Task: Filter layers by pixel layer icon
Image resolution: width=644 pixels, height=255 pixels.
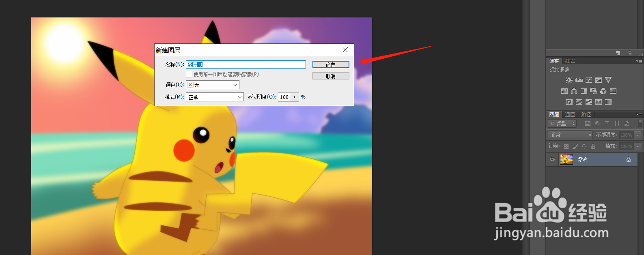Action: pyautogui.click(x=588, y=124)
